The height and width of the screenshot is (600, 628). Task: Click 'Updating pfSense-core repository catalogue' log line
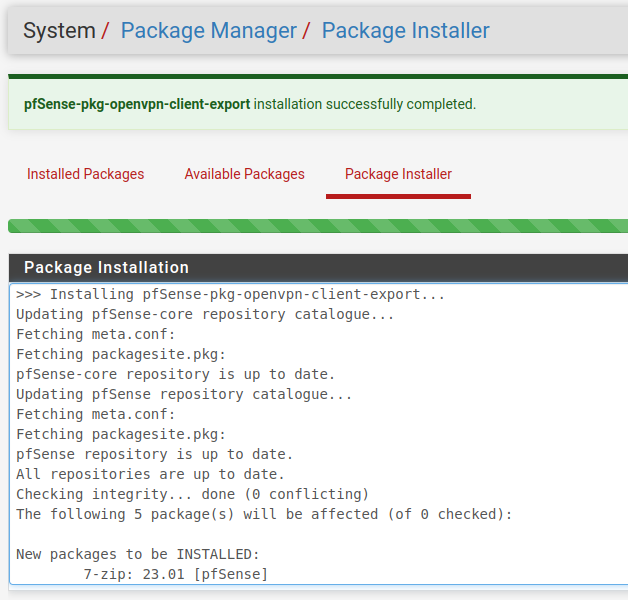coord(205,315)
